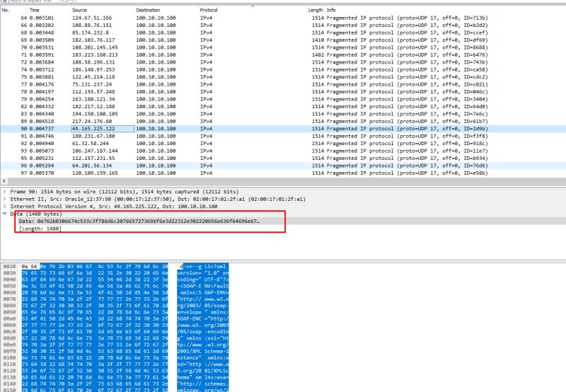
Task: Select packet 82 from 182.217.12.188
Action: pos(283,106)
